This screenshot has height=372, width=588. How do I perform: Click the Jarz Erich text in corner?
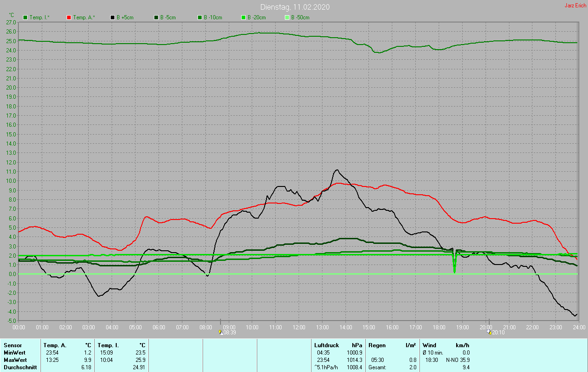575,6
